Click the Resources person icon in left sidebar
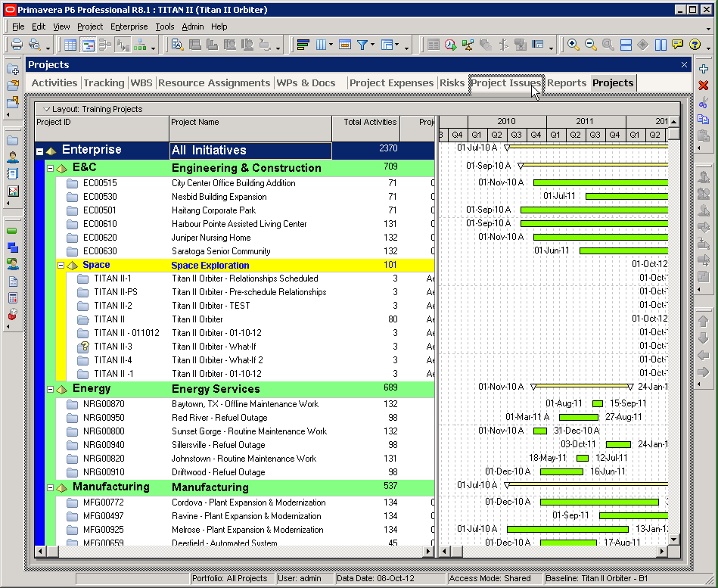The height and width of the screenshot is (588, 718). click(13, 157)
